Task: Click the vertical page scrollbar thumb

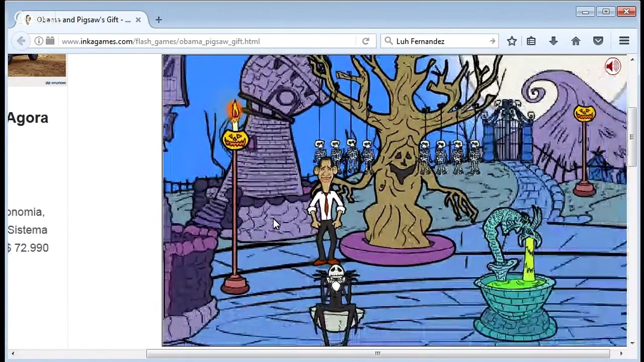Action: [632, 136]
